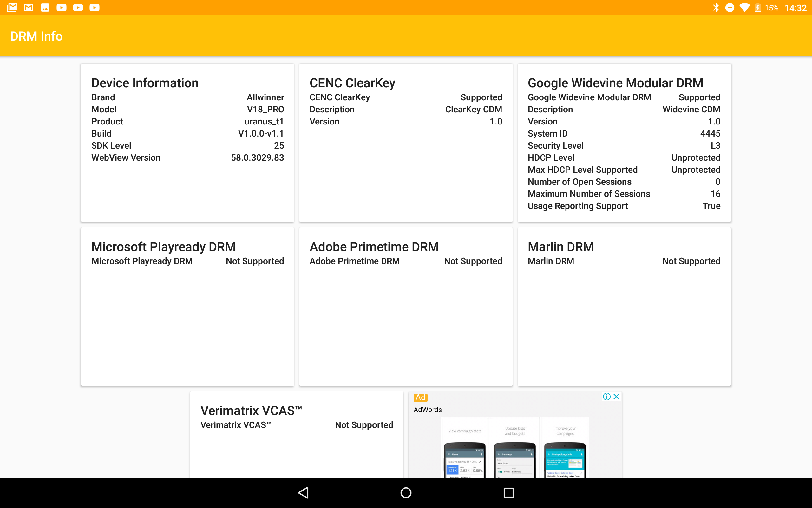Open the 'Improve your campaigns' ad thumbnail
The image size is (812, 508).
tap(565, 447)
